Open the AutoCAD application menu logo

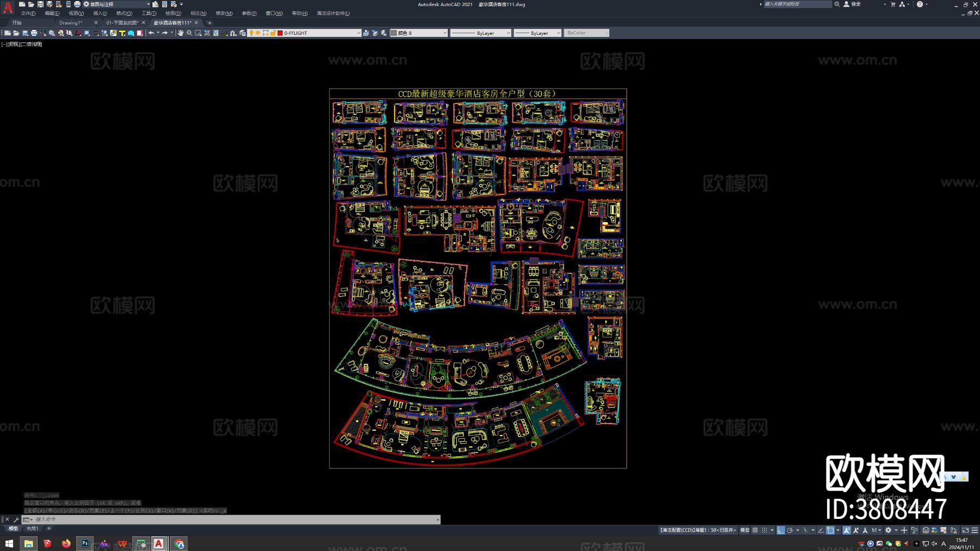point(8,8)
